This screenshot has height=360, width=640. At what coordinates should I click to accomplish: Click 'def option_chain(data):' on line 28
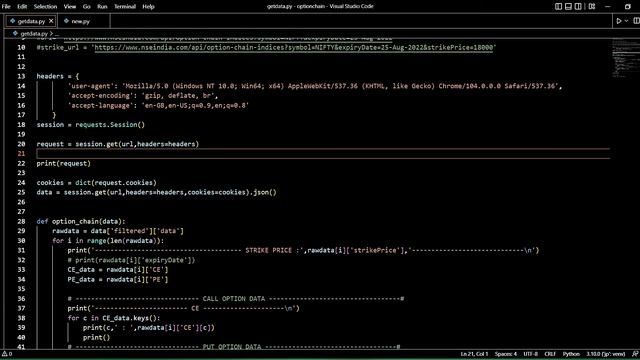coord(81,221)
